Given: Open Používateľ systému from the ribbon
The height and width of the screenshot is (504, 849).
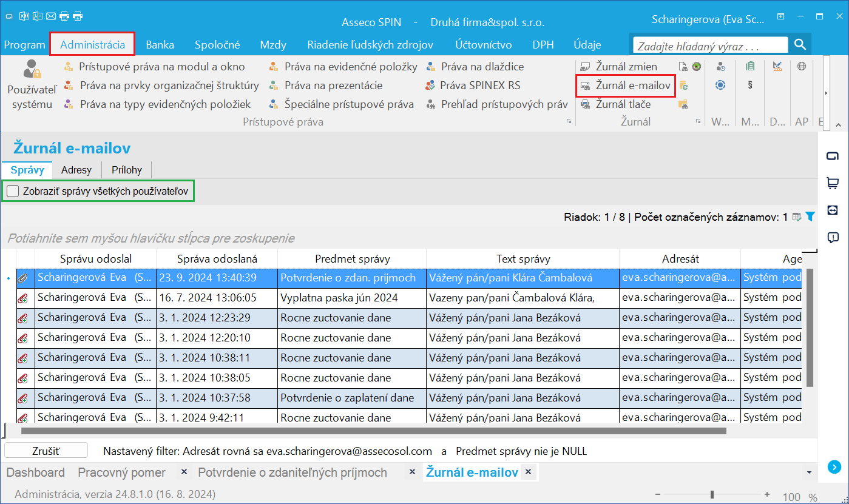Looking at the screenshot, I should click(32, 85).
